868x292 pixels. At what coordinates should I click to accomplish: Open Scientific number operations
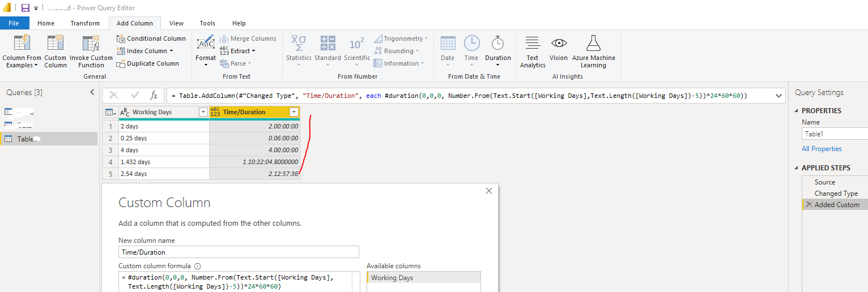357,51
